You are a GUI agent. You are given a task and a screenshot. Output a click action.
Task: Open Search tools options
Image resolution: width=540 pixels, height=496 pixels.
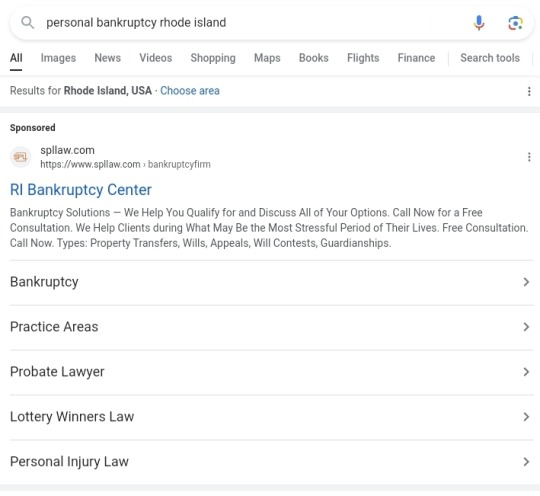tap(490, 58)
